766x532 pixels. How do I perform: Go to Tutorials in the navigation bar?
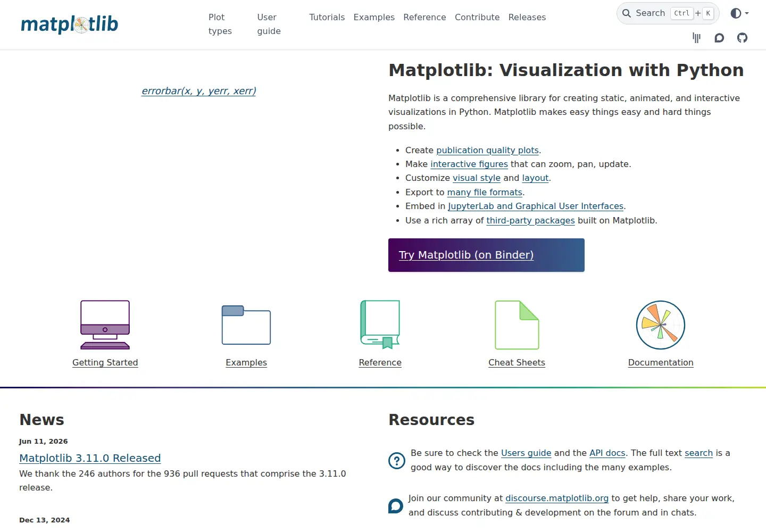[x=327, y=17]
